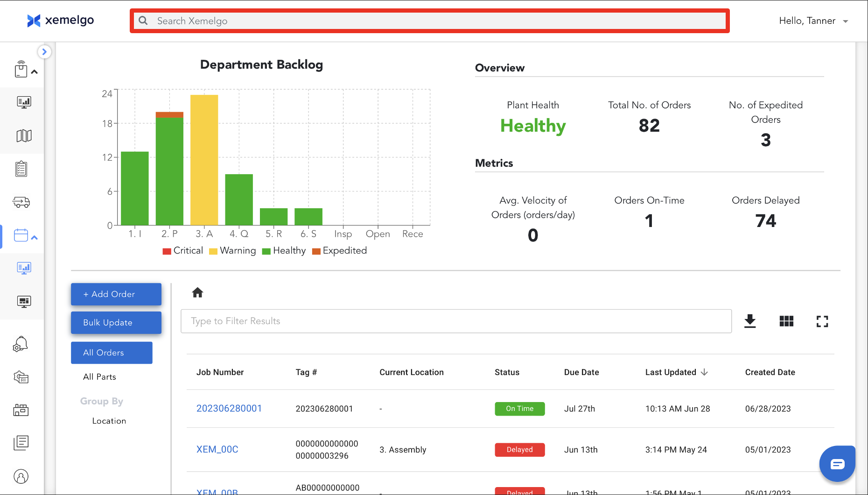Select the calendar work order sidebar icon
Image resolution: width=868 pixels, height=495 pixels.
click(x=21, y=235)
